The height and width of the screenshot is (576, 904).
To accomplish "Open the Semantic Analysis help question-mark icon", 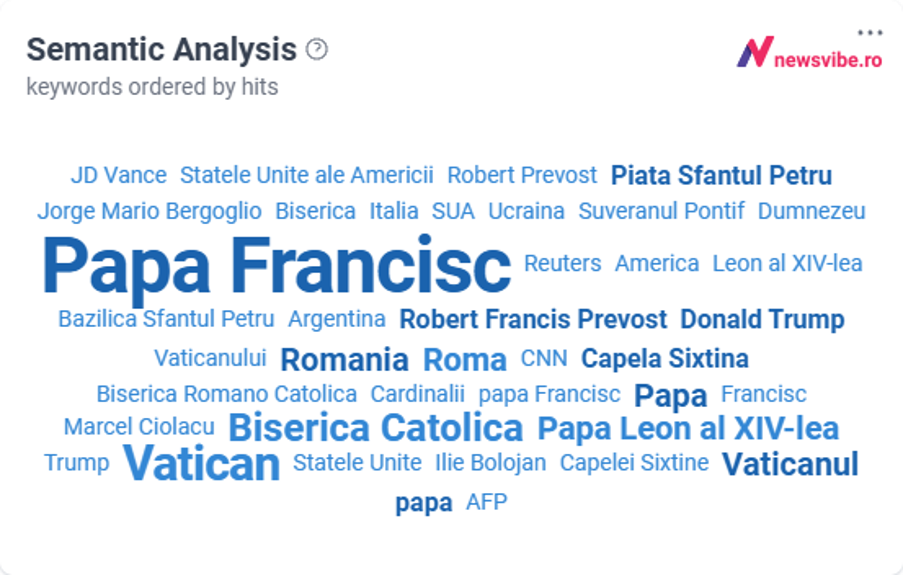I will [x=317, y=49].
